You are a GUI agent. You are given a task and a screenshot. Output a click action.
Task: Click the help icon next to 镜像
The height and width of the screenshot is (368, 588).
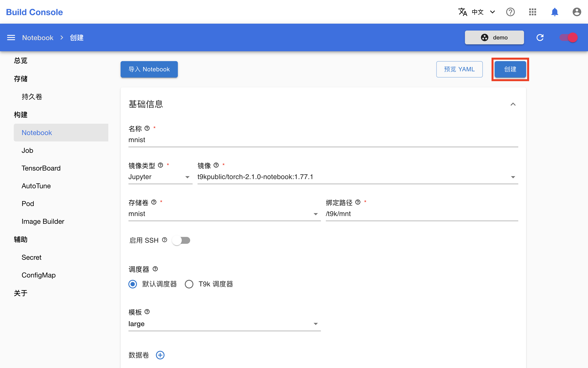(x=216, y=165)
